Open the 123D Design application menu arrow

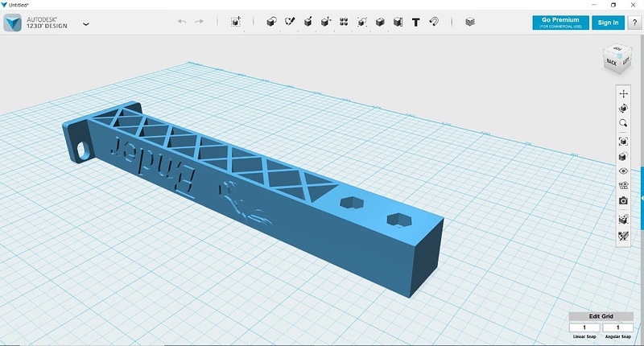86,24
